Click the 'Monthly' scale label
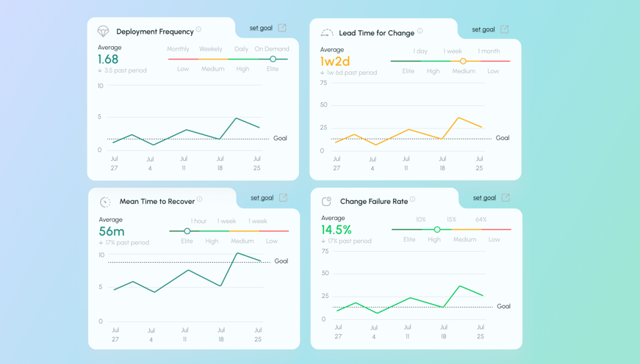 pyautogui.click(x=178, y=49)
